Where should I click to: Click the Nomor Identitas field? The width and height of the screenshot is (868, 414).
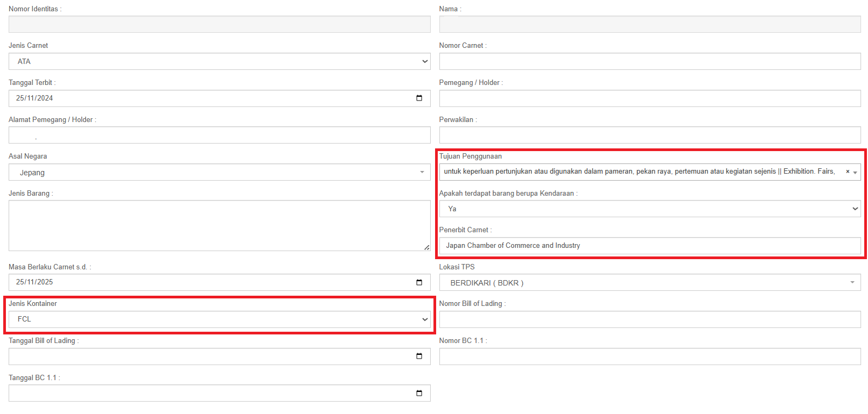219,24
